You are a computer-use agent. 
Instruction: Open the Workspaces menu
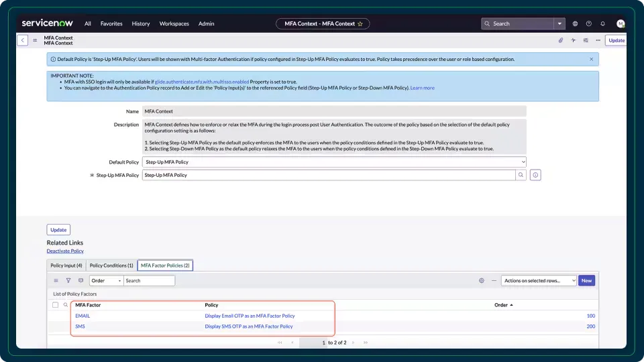(x=174, y=24)
